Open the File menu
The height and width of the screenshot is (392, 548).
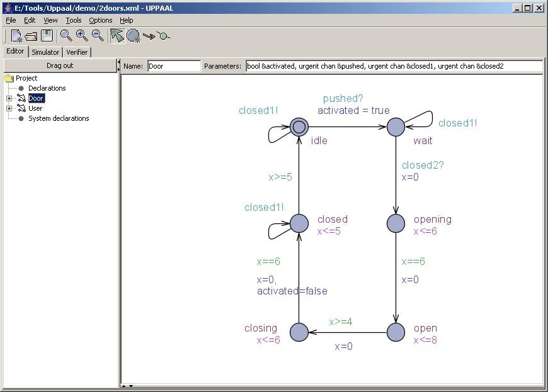11,20
